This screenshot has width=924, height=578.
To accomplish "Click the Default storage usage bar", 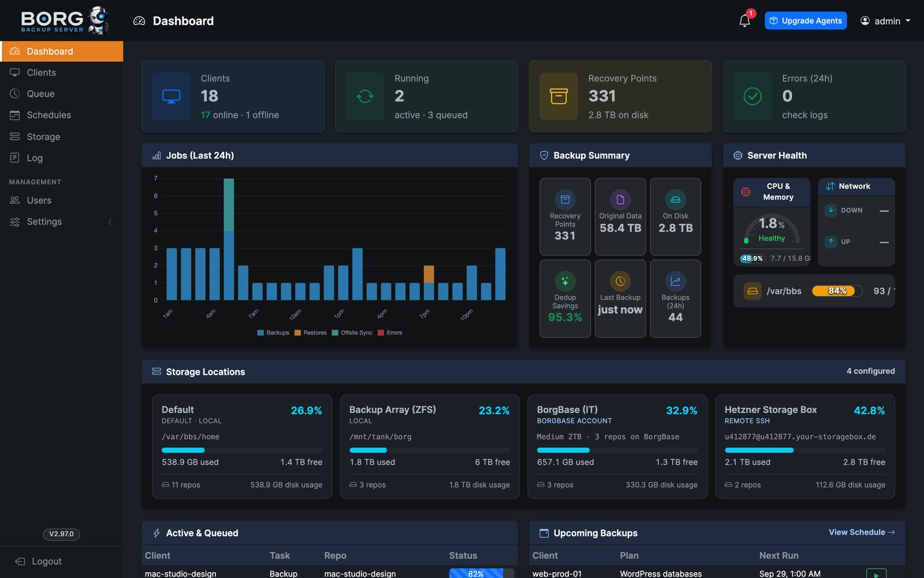I will (242, 450).
